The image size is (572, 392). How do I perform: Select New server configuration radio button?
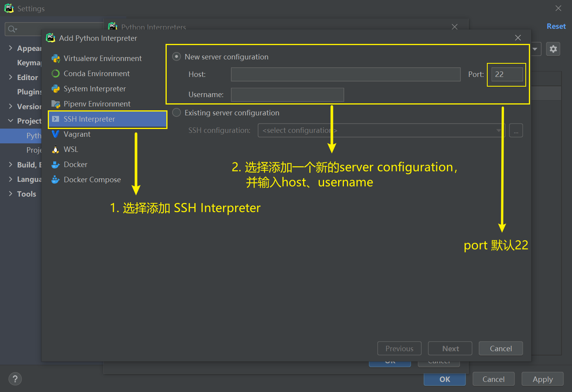(x=176, y=57)
